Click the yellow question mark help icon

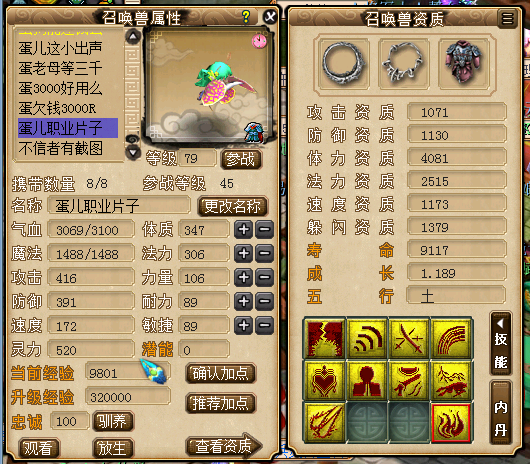pyautogui.click(x=246, y=17)
